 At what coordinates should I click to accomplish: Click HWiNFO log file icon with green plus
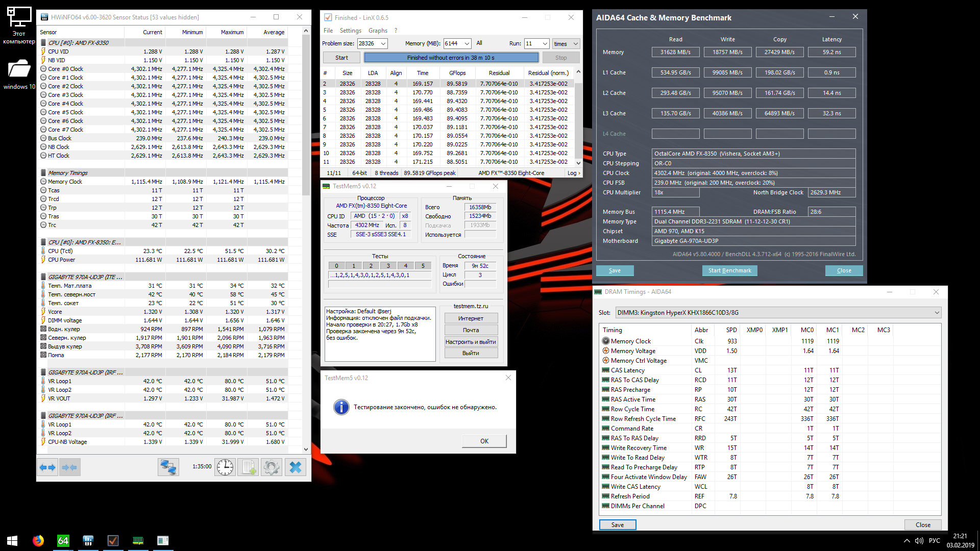pyautogui.click(x=249, y=467)
